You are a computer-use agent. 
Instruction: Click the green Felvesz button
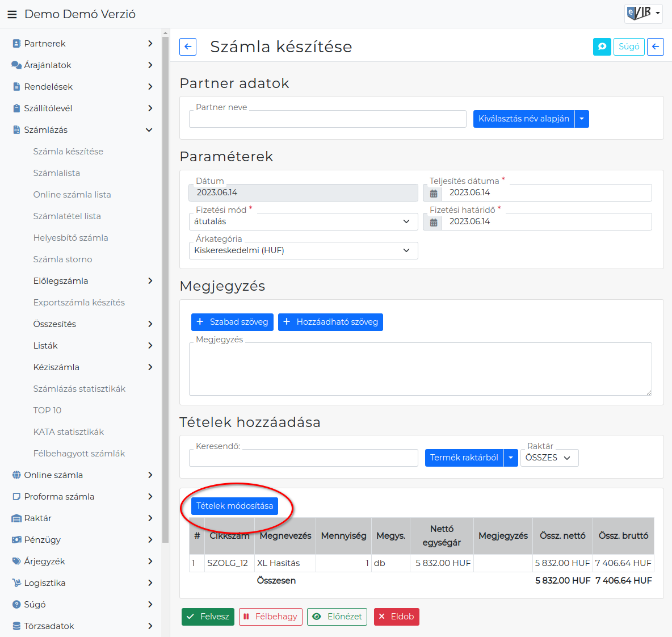tap(208, 617)
